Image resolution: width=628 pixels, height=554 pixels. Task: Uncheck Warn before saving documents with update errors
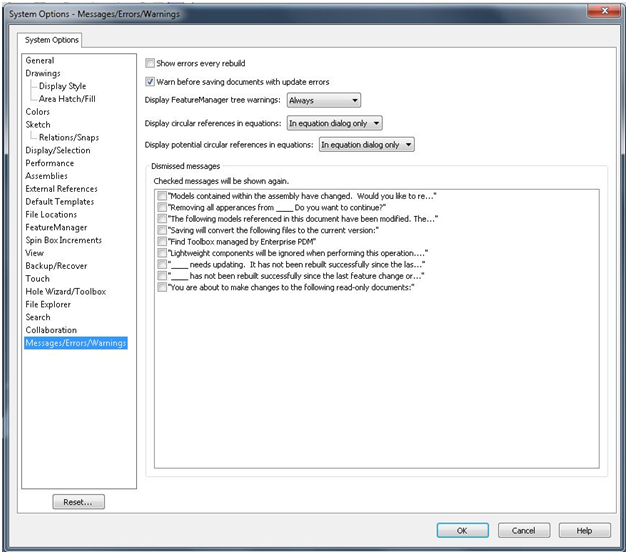[x=151, y=81]
